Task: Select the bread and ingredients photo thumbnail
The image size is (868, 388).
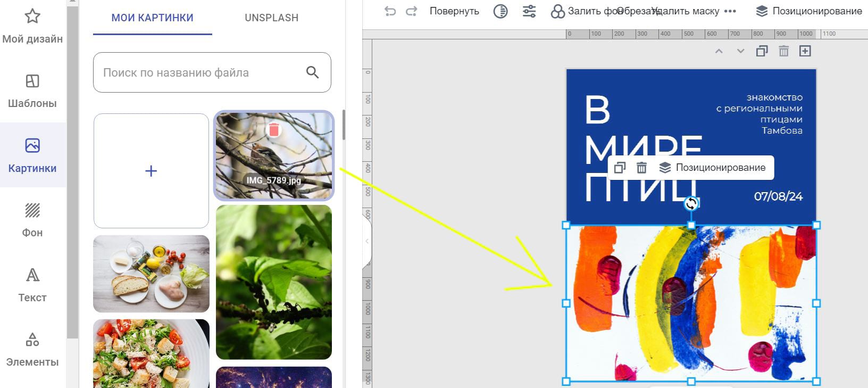Action: [151, 274]
